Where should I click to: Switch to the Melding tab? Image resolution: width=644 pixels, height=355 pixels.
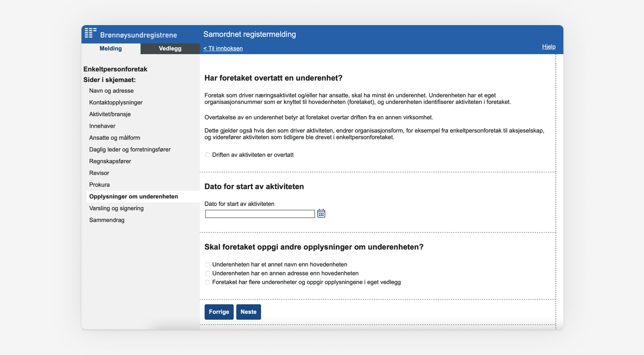click(111, 49)
